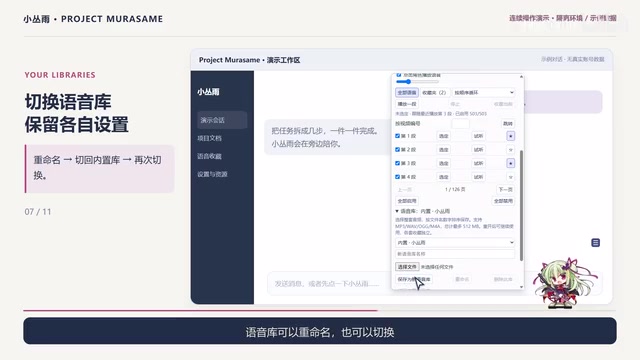Viewport: 640px width, 360px height.
Task: Click 试听 for 第 4 段
Action: click(478, 177)
